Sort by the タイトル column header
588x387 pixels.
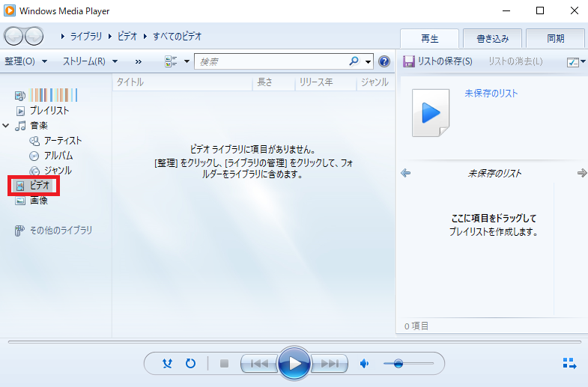click(x=182, y=82)
